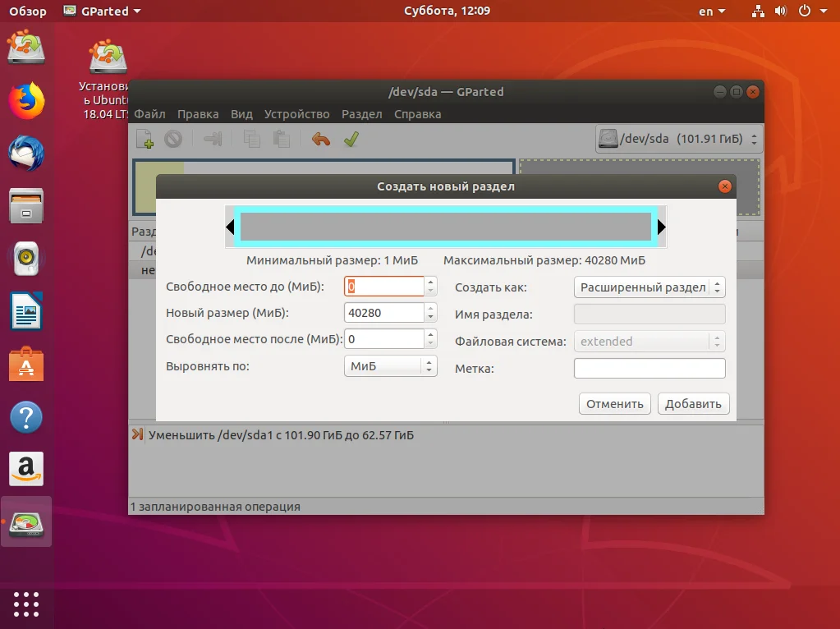Screen dimensions: 840x629
Task: Click the delete partition toolbar icon
Action: tap(173, 140)
